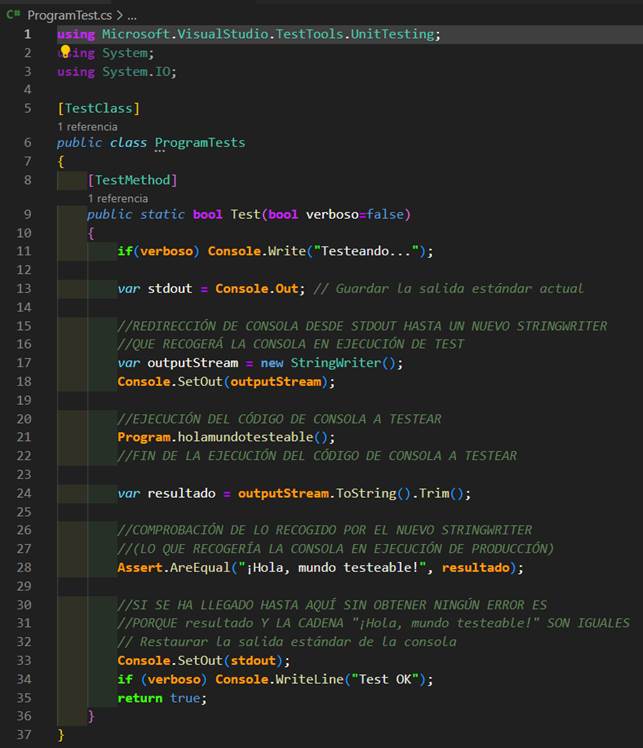Click 'return true' statement on line 35
The image size is (643, 748).
tap(159, 698)
